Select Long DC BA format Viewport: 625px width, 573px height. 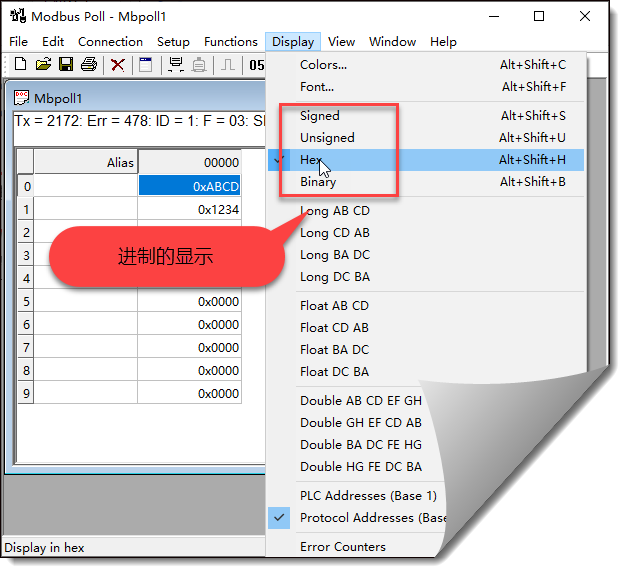426,277
